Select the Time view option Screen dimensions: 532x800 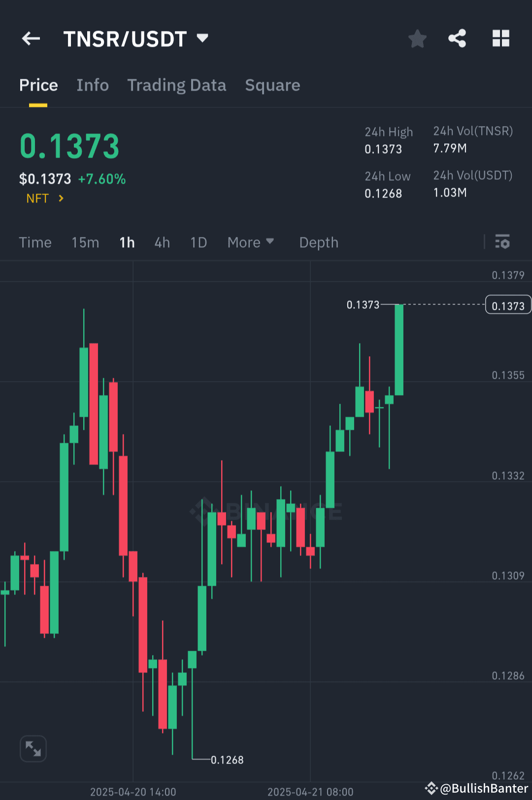click(x=35, y=242)
